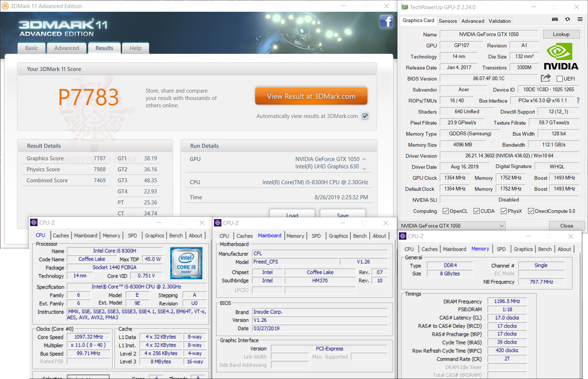Click the Intel(R) UHD Graphics 630 entry
The width and height of the screenshot is (588, 379).
(327, 167)
